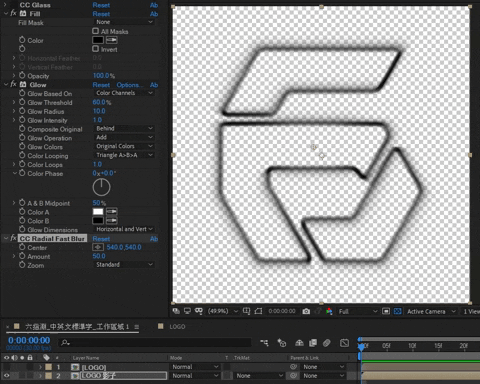Reset the Glow effect
The image size is (480, 384).
pos(101,85)
